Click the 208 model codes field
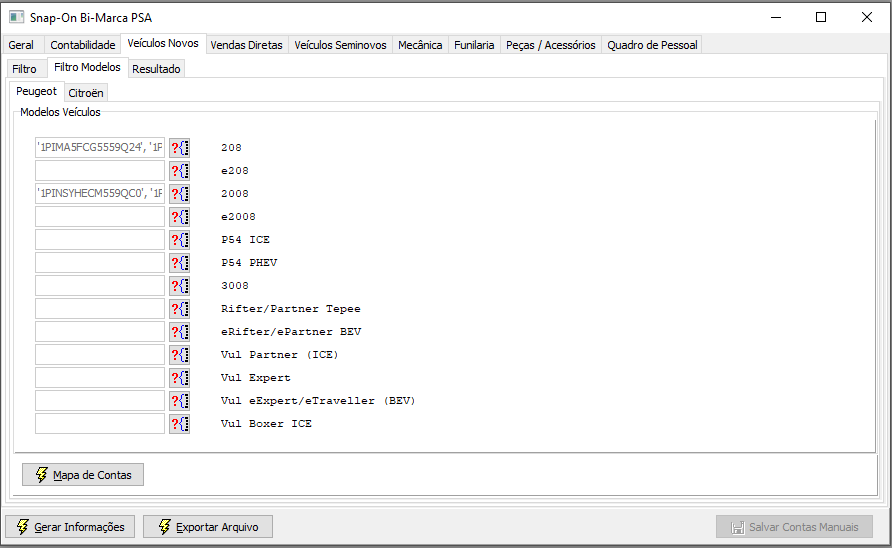 pyautogui.click(x=100, y=147)
